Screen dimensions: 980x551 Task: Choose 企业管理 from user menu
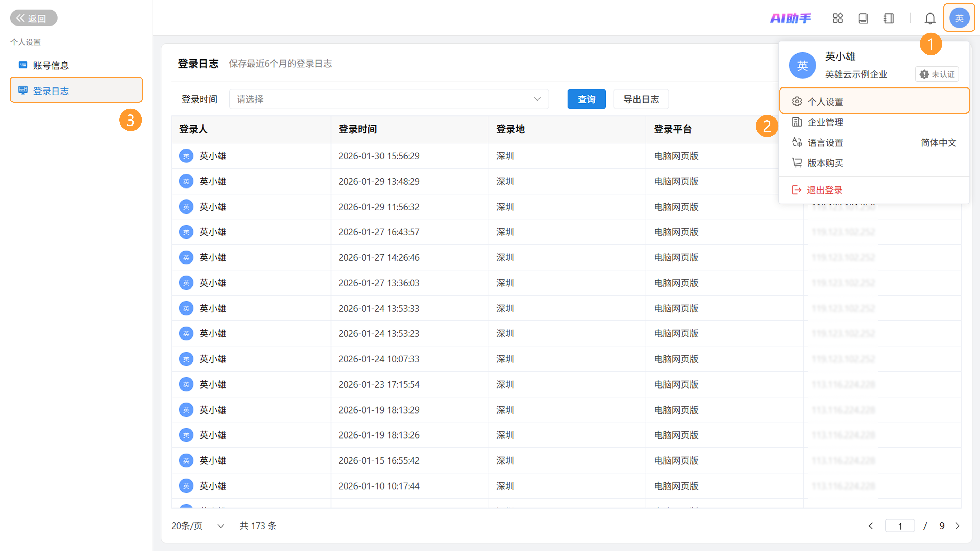825,122
